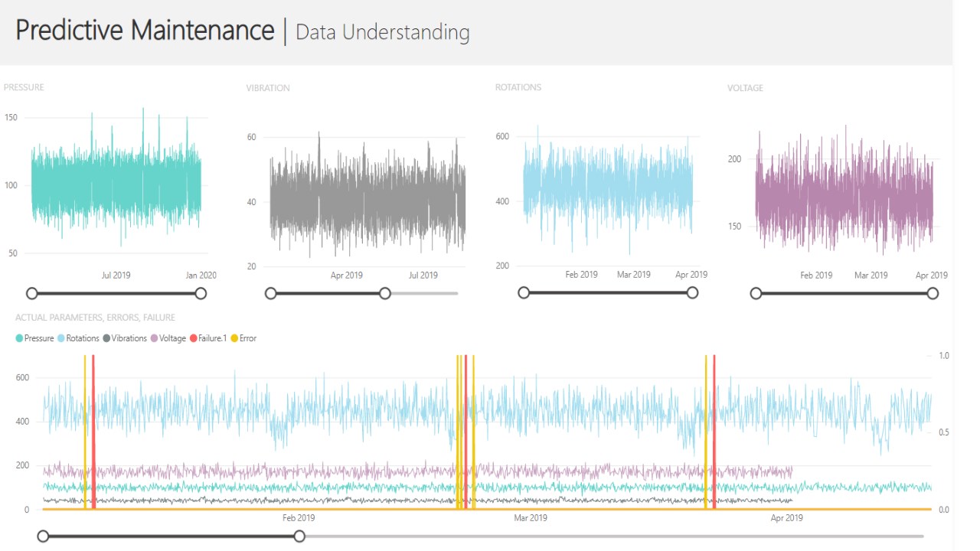Click Vibration chart's right slider handle
Image resolution: width=980 pixels, height=551 pixels.
[x=385, y=293]
